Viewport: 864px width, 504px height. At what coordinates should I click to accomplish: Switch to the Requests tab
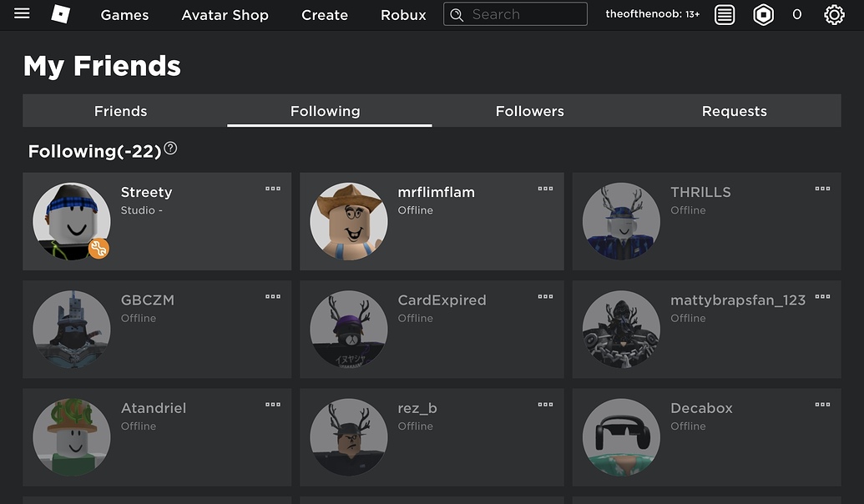pyautogui.click(x=734, y=110)
